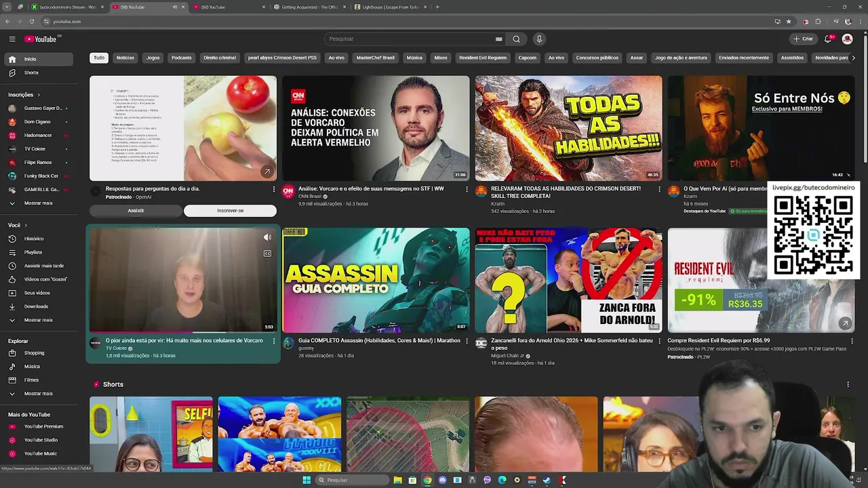Start voice search with microphone icon

pos(539,39)
